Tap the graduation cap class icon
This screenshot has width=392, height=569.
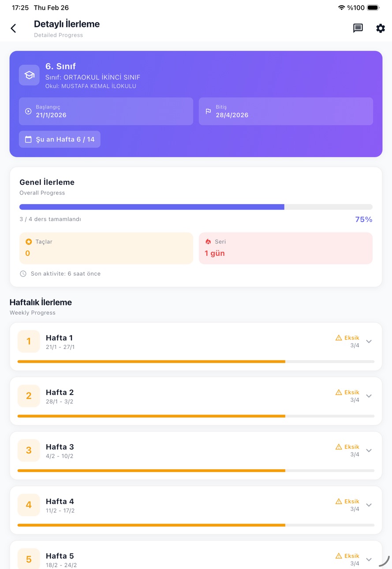[x=29, y=75]
